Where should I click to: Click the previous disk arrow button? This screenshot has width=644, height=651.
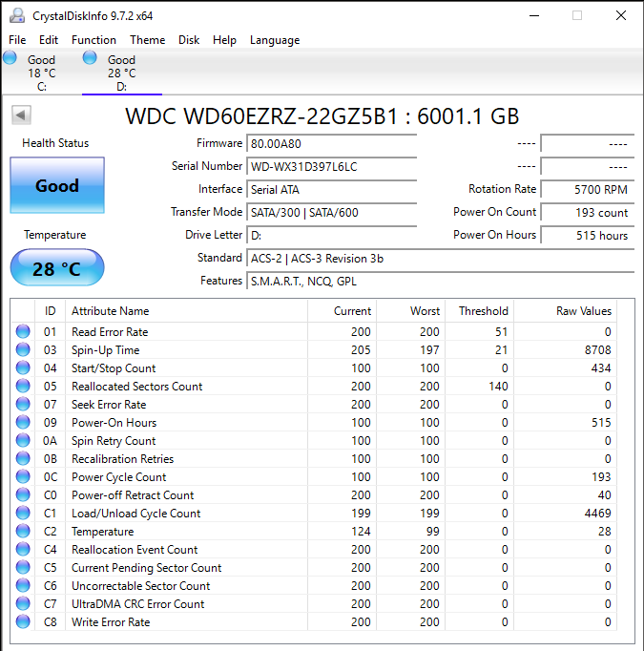pos(21,115)
